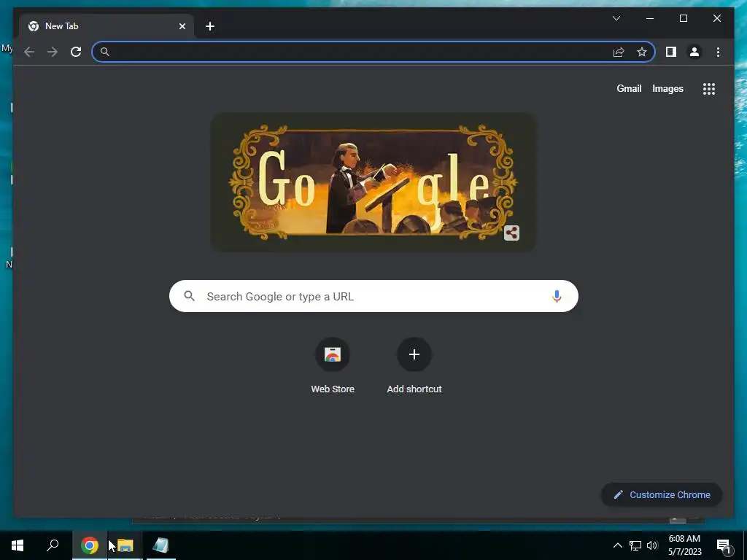This screenshot has height=560, width=747.
Task: Focus the Search Google or type a URL box
Action: [373, 296]
